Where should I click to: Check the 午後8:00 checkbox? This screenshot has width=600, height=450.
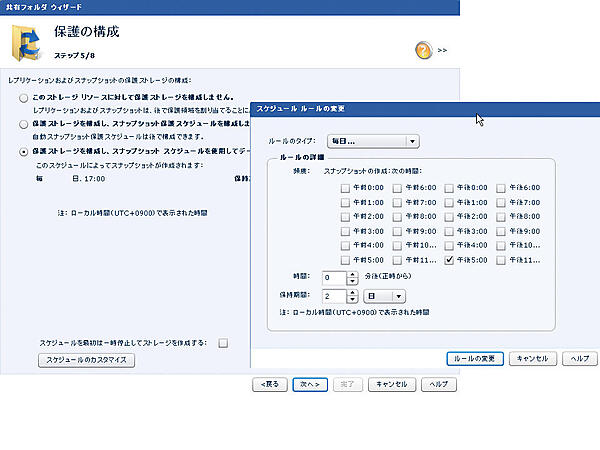[x=501, y=217]
